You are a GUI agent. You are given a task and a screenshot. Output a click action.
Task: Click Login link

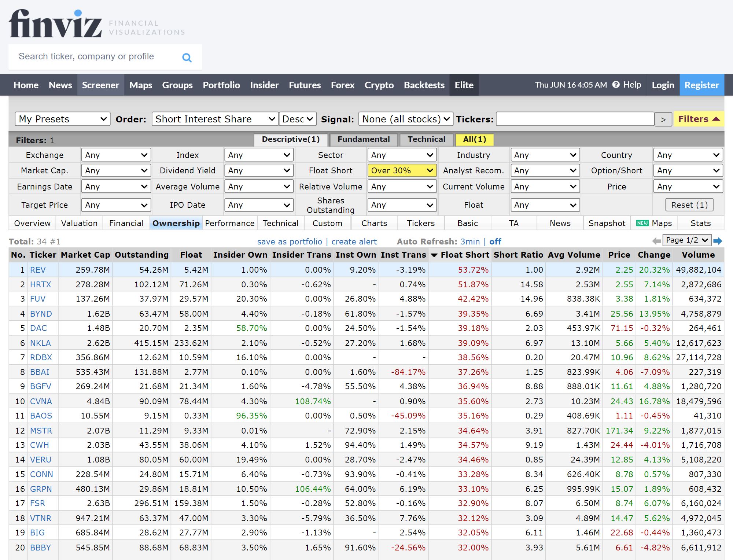click(663, 85)
